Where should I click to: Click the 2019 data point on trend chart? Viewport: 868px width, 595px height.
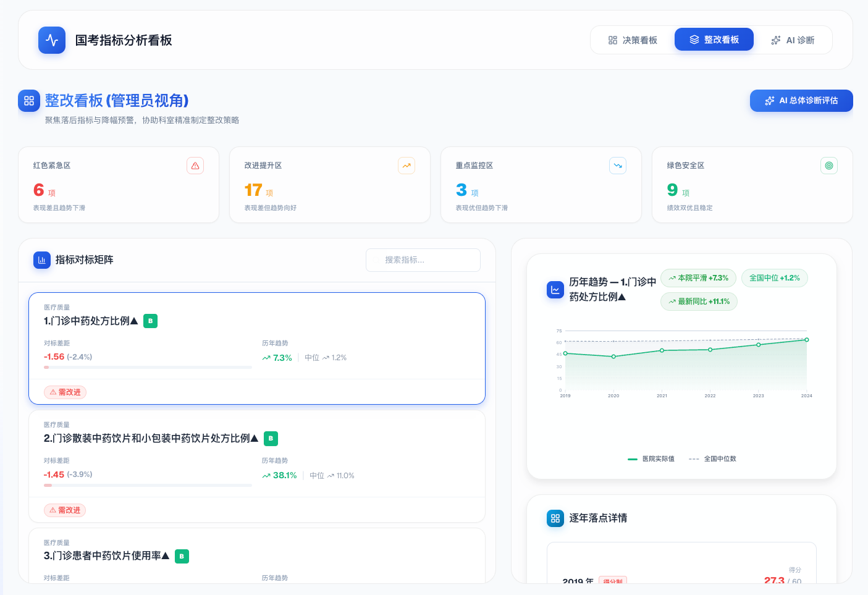click(x=565, y=353)
